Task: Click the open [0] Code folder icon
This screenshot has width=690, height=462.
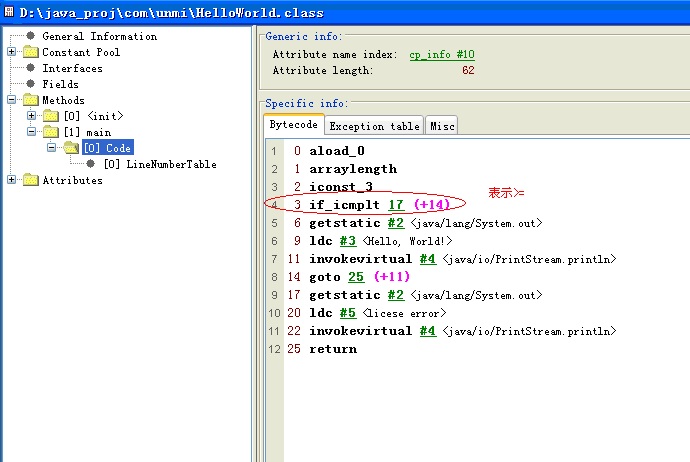Action: [71, 148]
